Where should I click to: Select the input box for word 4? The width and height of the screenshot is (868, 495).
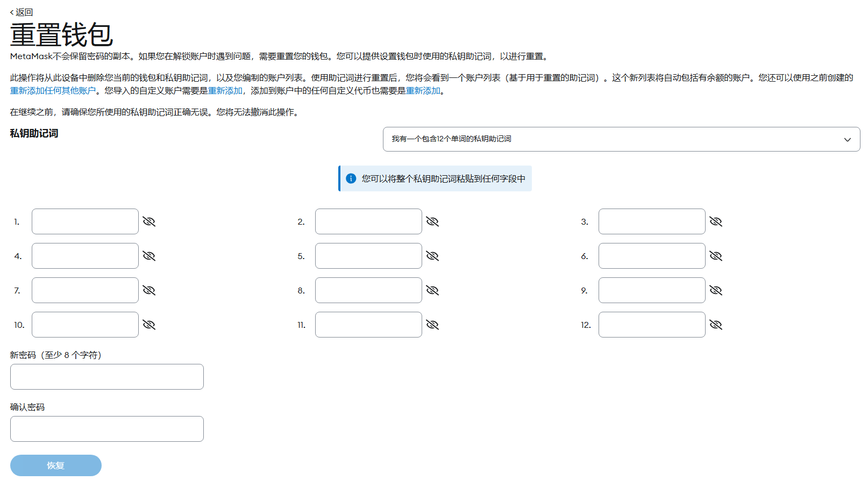click(x=85, y=256)
